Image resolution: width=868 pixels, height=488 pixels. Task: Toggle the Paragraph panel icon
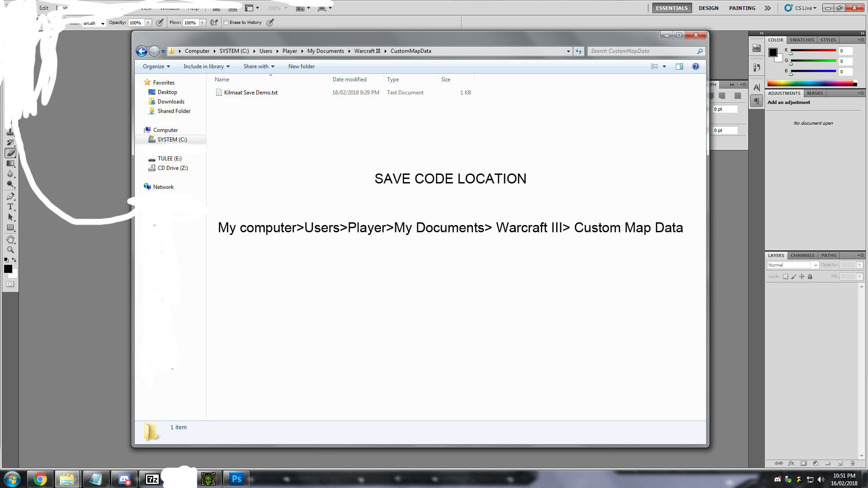(x=756, y=101)
